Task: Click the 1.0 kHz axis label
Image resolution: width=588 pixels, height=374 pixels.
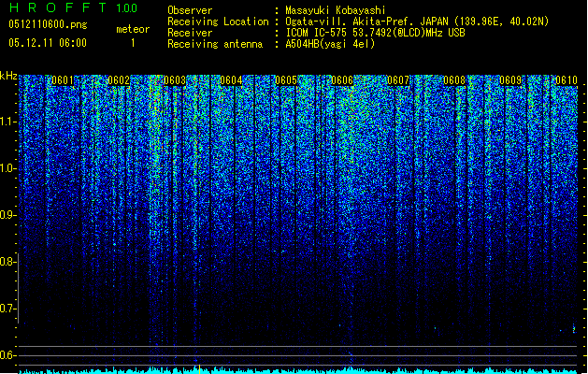Action: click(7, 168)
